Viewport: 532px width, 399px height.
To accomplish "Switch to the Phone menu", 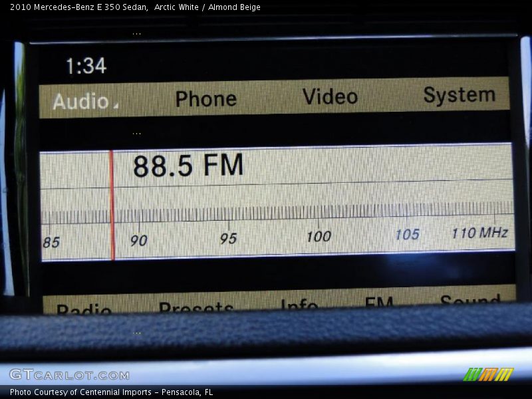I will (206, 99).
